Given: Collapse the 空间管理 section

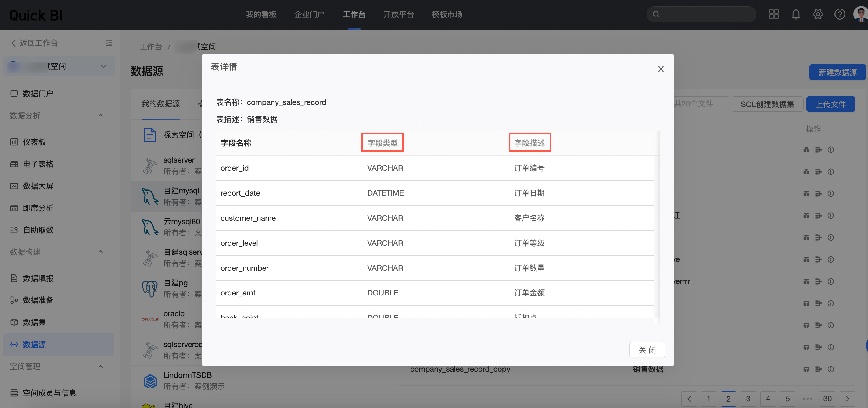Looking at the screenshot, I should (x=100, y=367).
